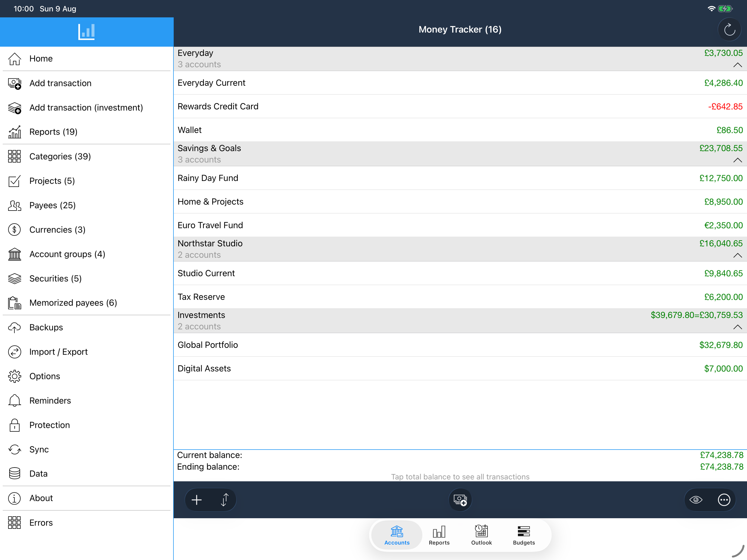Tap the refresh button in the header
Viewport: 747px width, 560px height.
pos(729,30)
